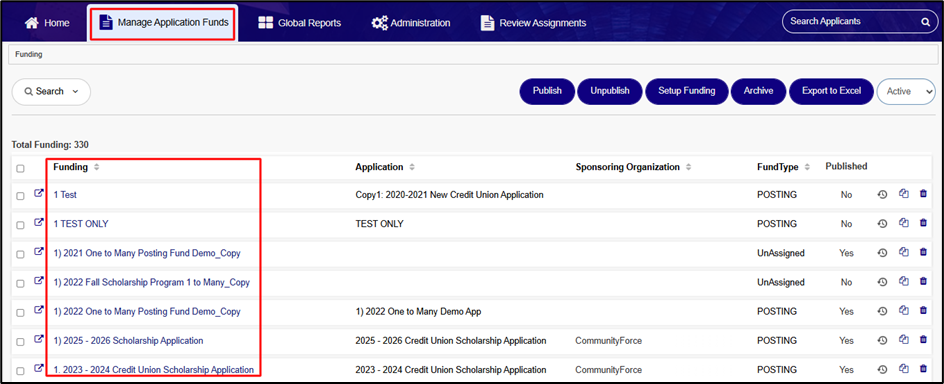The height and width of the screenshot is (384, 944).
Task: Go to Home tab
Action: (x=47, y=23)
